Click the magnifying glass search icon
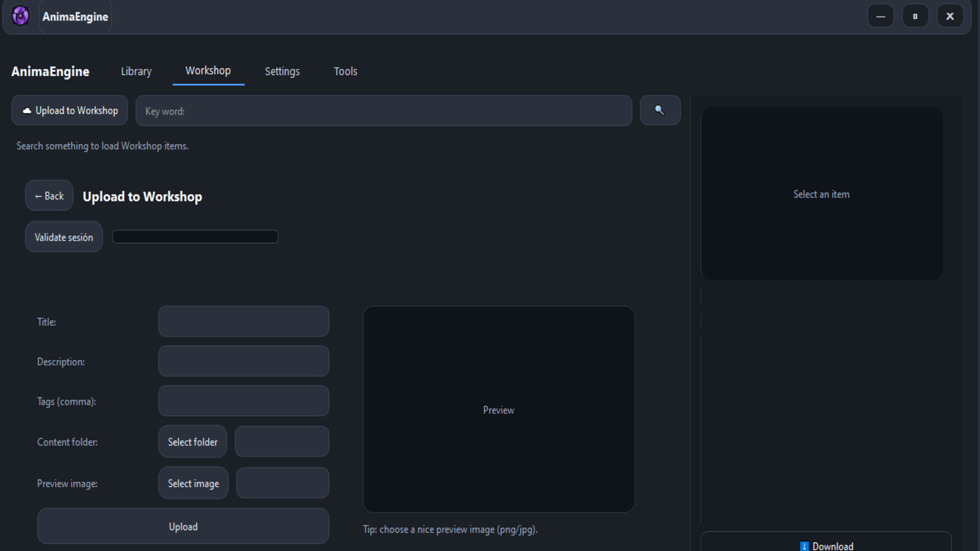 (x=660, y=110)
